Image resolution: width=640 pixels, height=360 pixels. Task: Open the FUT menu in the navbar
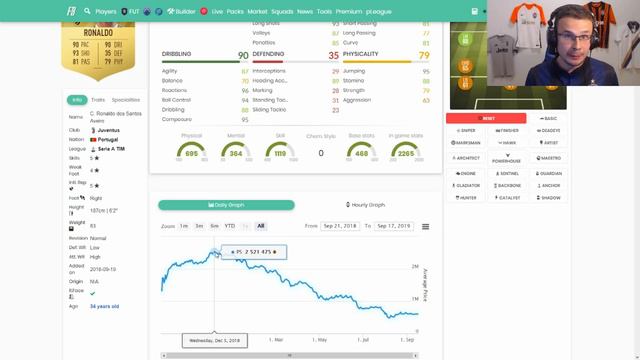tap(130, 11)
